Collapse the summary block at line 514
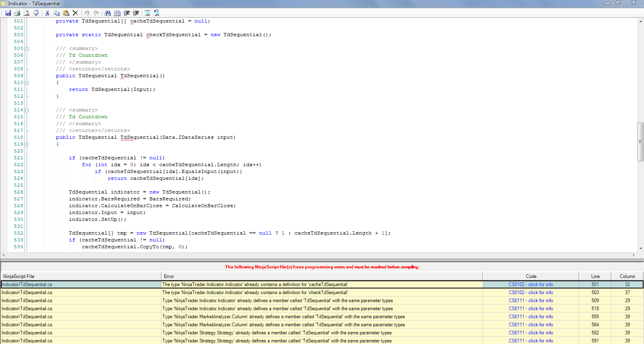Screen dimensions: 644x344 (27, 110)
